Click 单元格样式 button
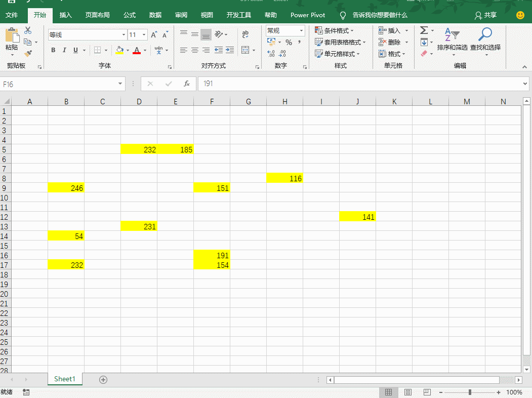 pyautogui.click(x=337, y=54)
